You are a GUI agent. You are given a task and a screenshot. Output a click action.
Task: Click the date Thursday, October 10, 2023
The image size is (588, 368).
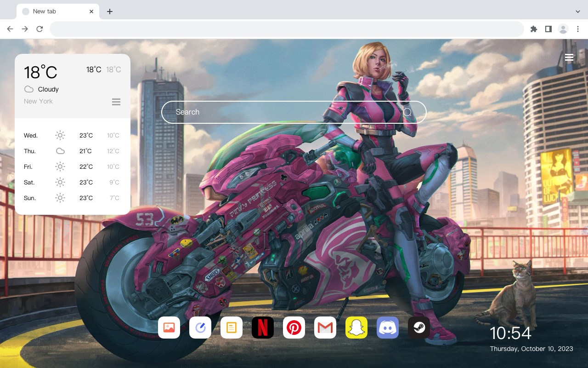click(x=531, y=349)
